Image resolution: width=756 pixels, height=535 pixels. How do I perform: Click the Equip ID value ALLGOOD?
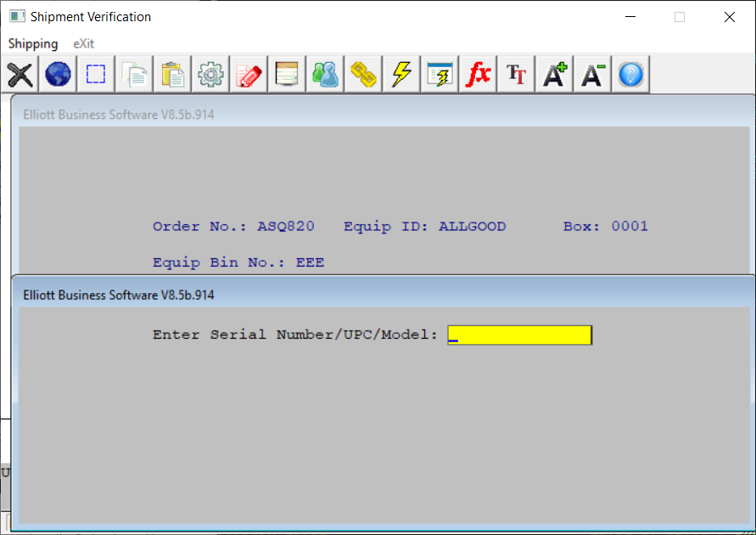click(472, 226)
